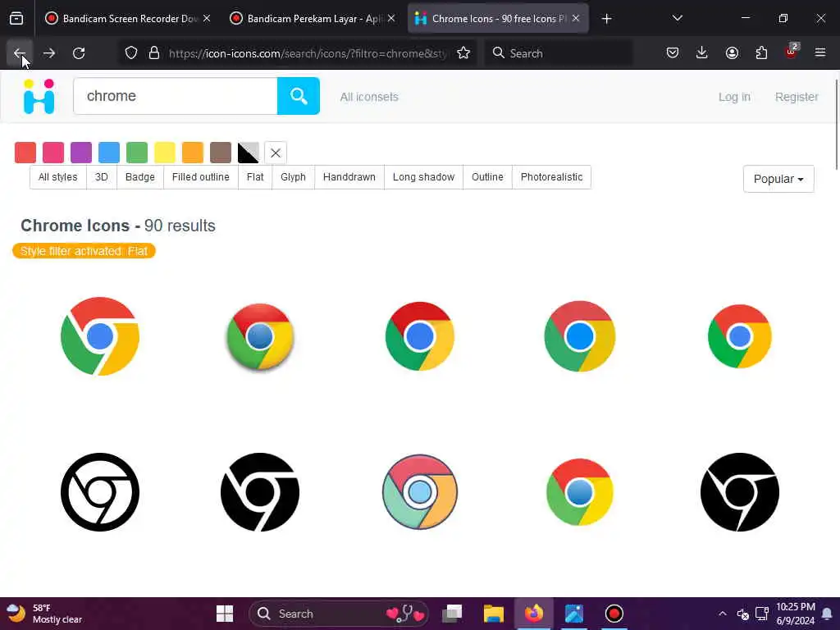
Task: Click the icon-icons site logo
Action: click(x=39, y=97)
